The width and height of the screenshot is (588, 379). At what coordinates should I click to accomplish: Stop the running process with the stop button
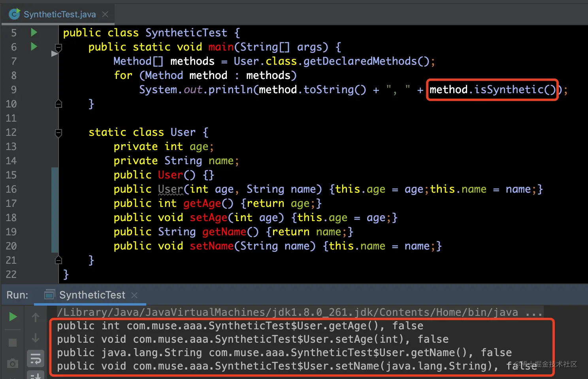(13, 342)
